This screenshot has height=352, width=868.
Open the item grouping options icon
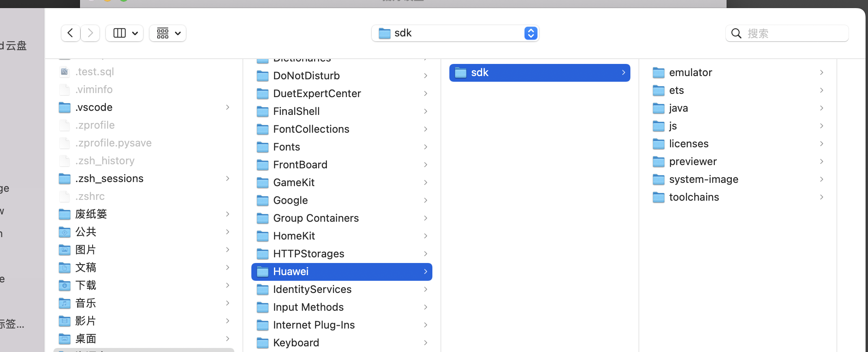tap(163, 33)
